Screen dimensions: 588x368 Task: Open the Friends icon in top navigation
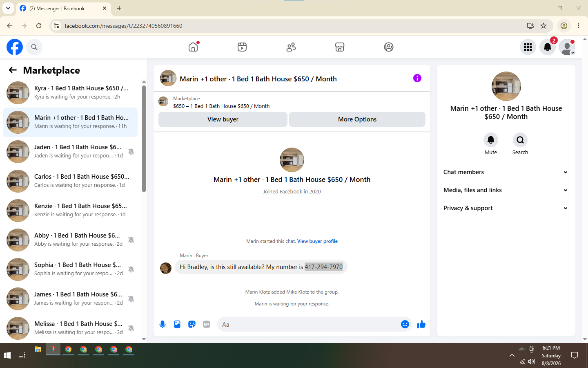291,47
